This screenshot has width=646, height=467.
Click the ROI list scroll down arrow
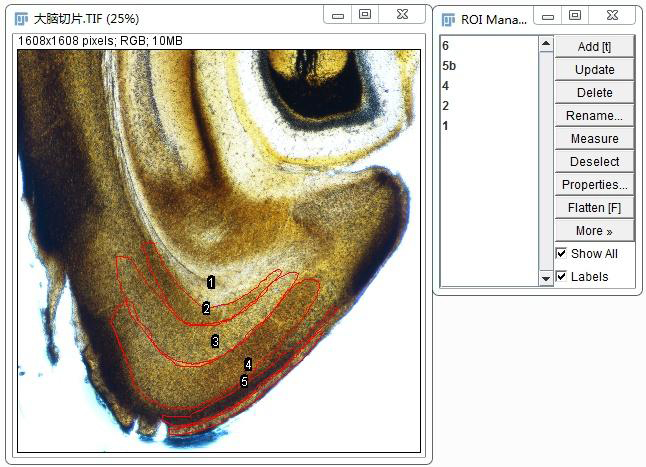click(545, 279)
